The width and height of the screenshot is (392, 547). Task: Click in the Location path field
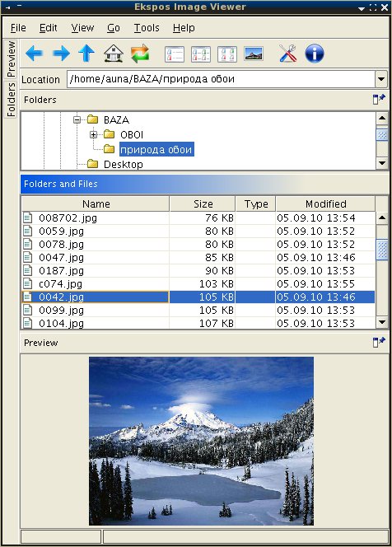point(221,79)
